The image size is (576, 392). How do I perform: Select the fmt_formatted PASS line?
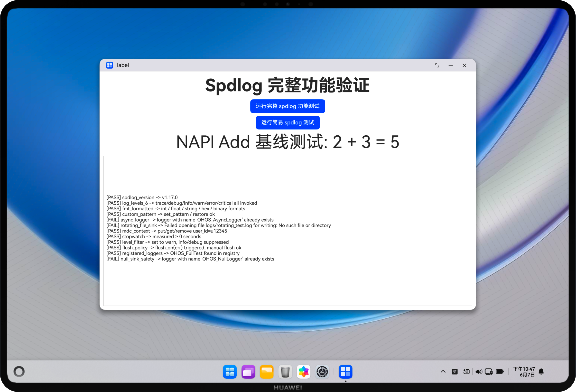point(176,208)
